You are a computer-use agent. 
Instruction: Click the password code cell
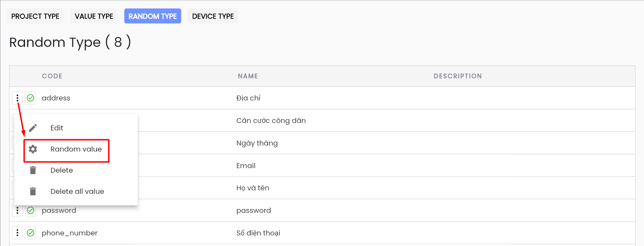point(59,210)
